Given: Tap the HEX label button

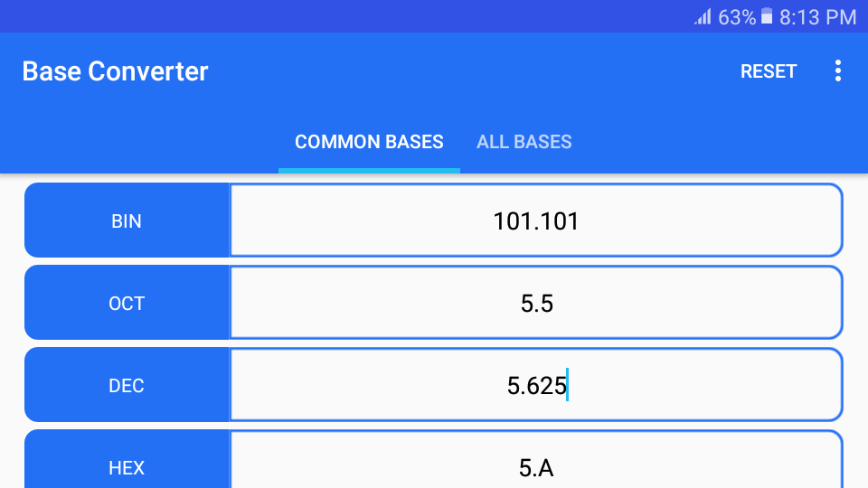Looking at the screenshot, I should 127,467.
